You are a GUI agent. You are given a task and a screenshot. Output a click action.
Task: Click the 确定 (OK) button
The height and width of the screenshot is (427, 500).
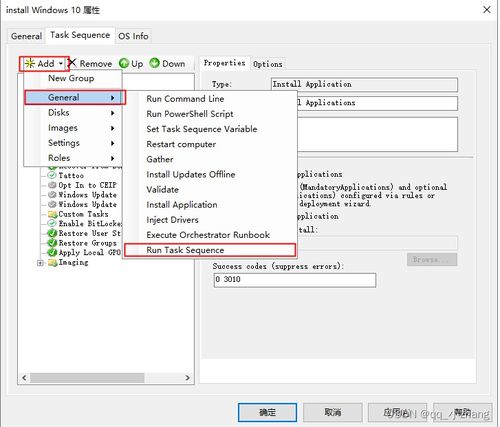click(x=267, y=412)
